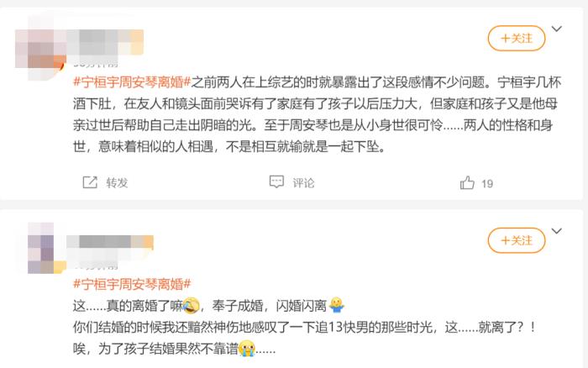
Task: Click the first poster's blurred username
Action: (x=105, y=42)
